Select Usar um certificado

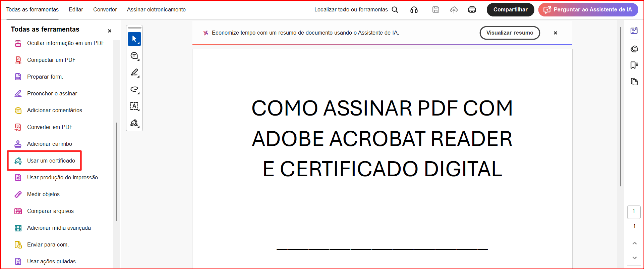tap(45, 161)
